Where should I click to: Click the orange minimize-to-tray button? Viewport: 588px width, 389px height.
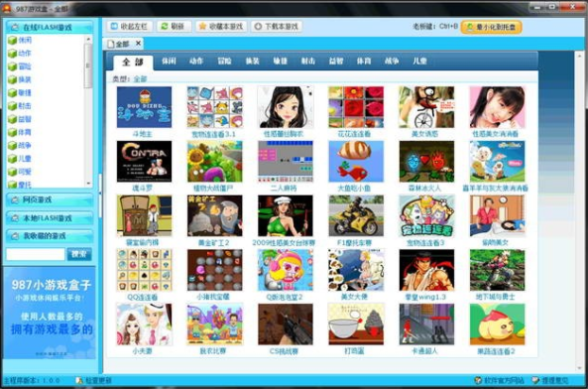point(491,27)
